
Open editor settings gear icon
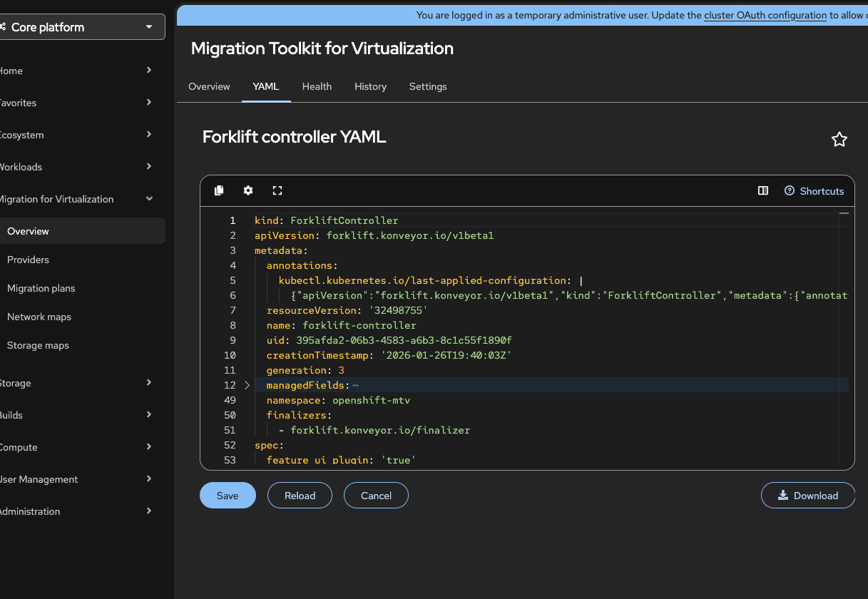248,190
